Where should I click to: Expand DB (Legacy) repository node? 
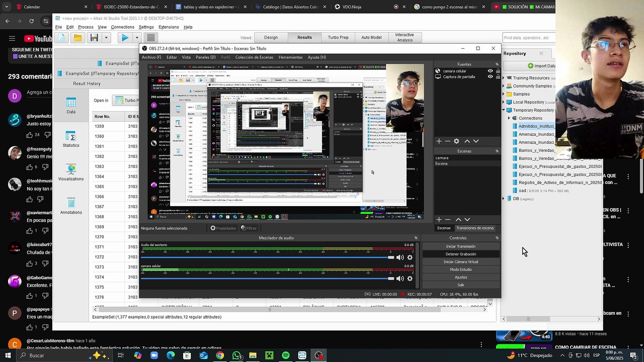pyautogui.click(x=503, y=199)
